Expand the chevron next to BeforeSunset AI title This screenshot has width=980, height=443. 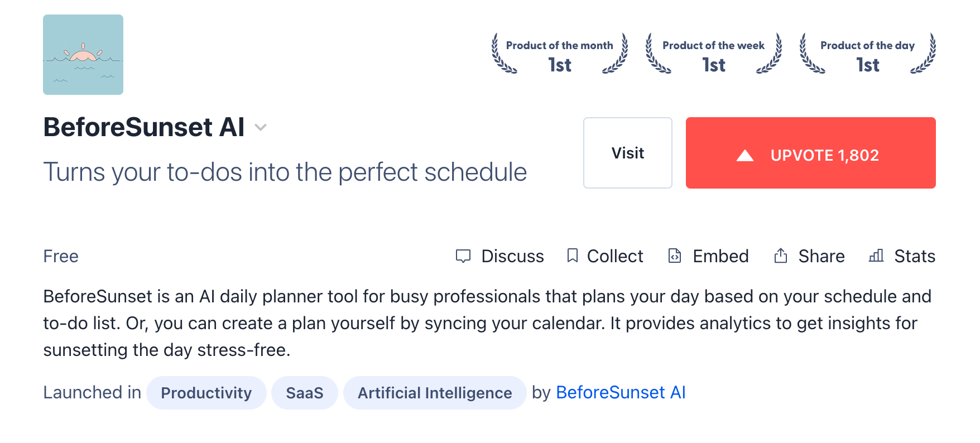(261, 128)
